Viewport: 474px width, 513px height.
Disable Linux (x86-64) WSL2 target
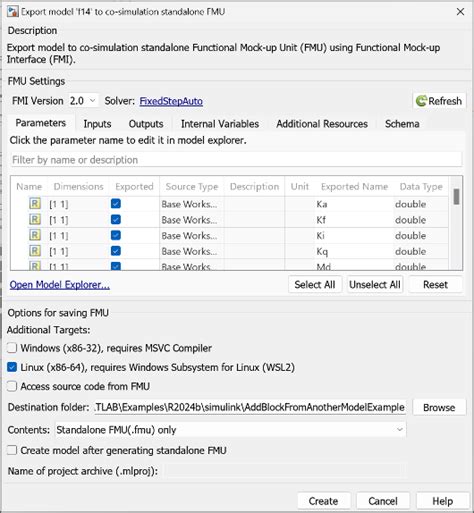click(12, 367)
